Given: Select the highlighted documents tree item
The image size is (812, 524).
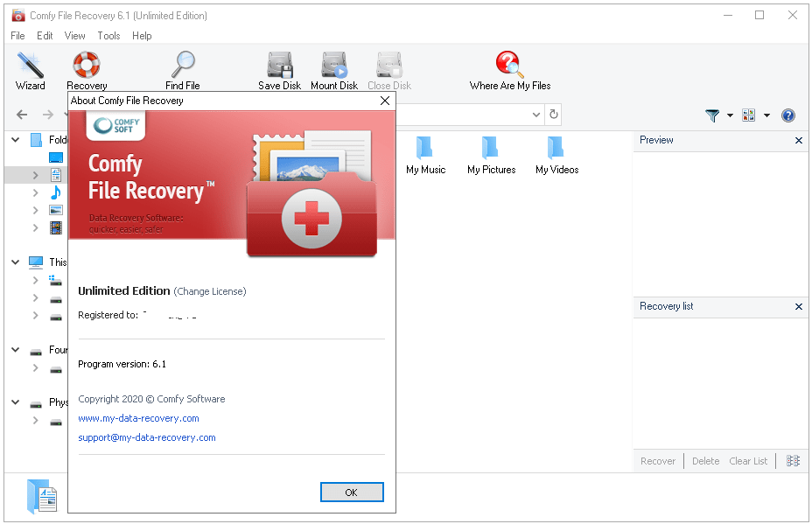Looking at the screenshot, I should pos(56,175).
